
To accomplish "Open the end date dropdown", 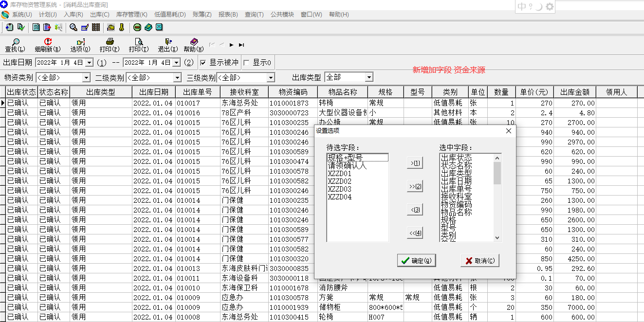I will 176,63.
